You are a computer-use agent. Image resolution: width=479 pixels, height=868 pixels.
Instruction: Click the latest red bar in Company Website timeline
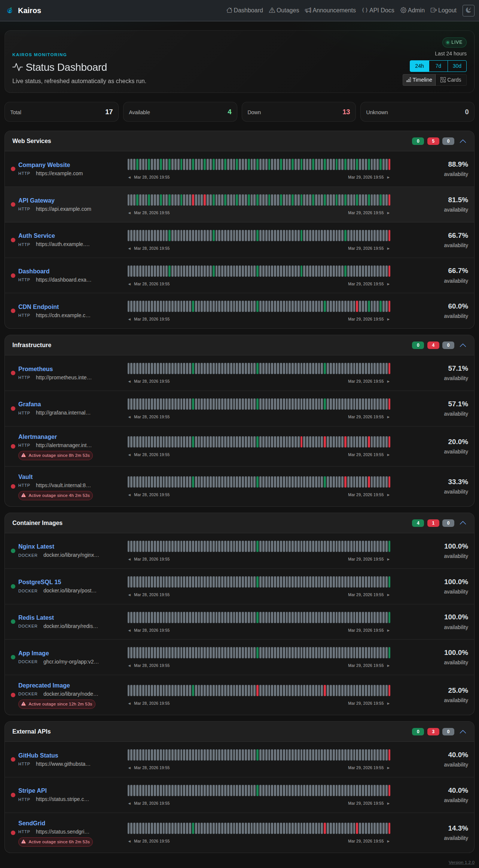pos(389,164)
